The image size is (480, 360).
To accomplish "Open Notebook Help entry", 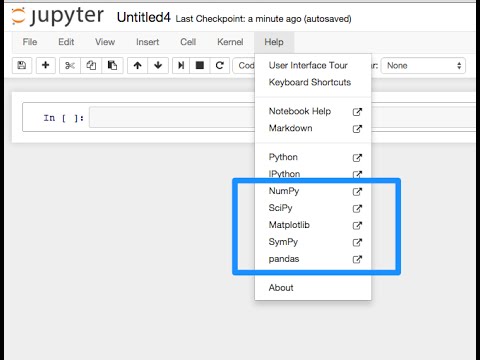I will (313, 111).
